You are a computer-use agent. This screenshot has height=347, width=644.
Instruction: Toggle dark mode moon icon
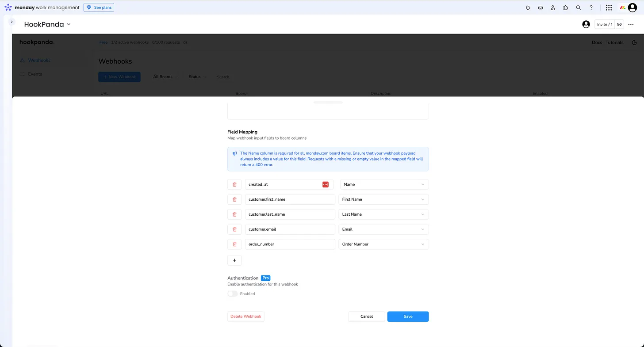click(634, 42)
